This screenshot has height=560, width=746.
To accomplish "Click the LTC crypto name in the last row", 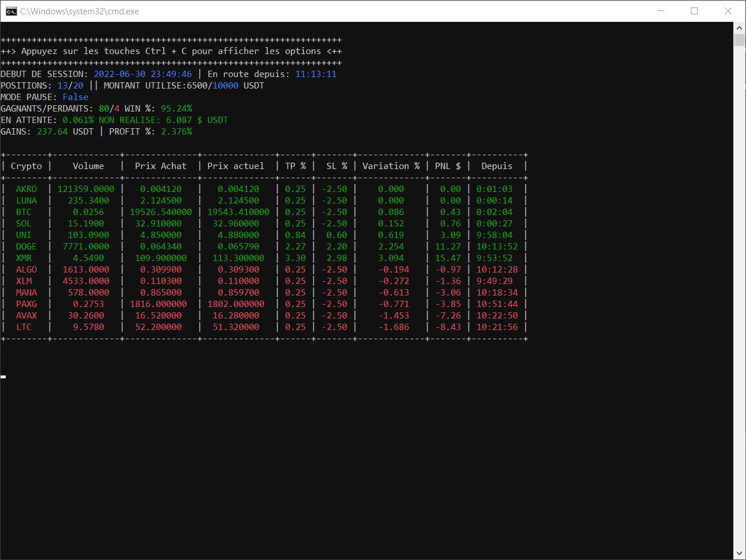I will (24, 327).
